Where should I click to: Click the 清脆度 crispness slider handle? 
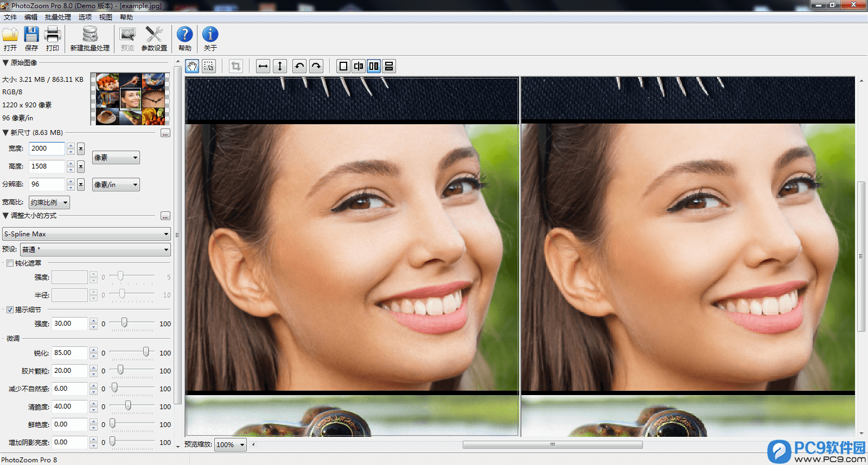pos(128,406)
